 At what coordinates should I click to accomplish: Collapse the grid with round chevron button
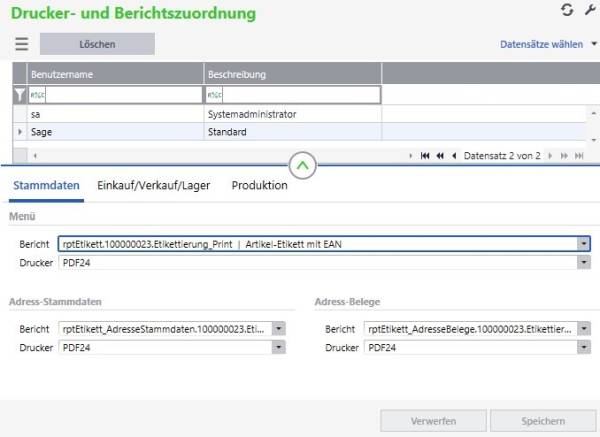(303, 166)
